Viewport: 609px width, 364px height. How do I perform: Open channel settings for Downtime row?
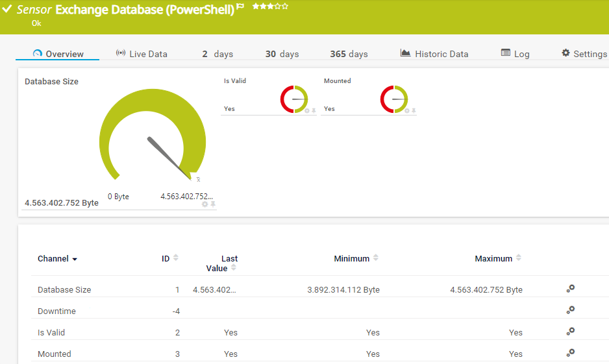pyautogui.click(x=570, y=310)
